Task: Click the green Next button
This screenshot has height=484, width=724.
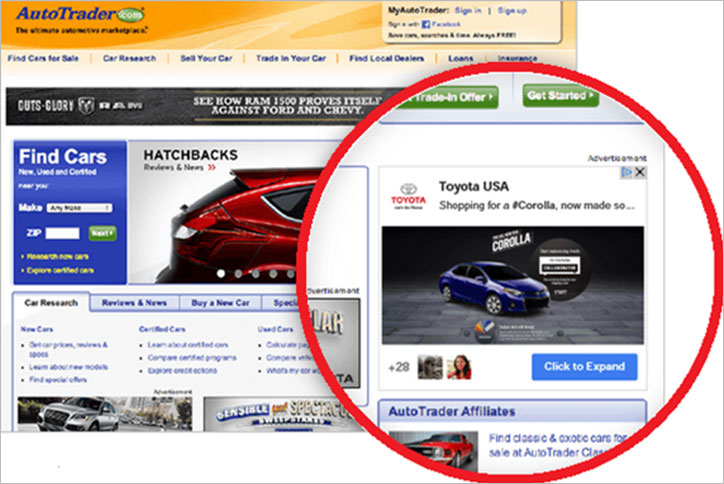Action: 102,233
